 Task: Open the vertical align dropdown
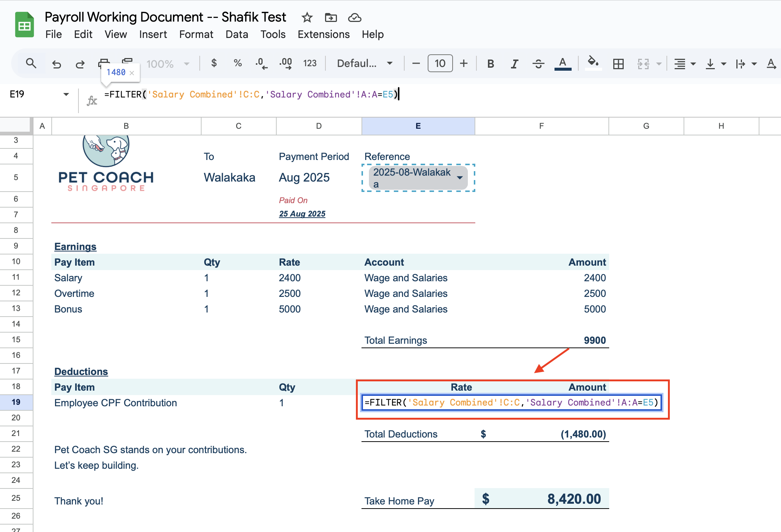(x=715, y=64)
